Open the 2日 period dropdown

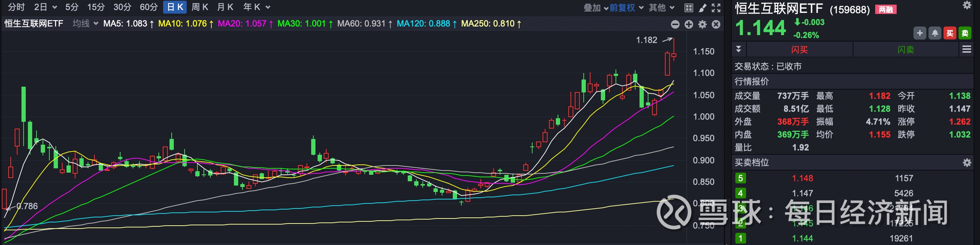point(45,7)
